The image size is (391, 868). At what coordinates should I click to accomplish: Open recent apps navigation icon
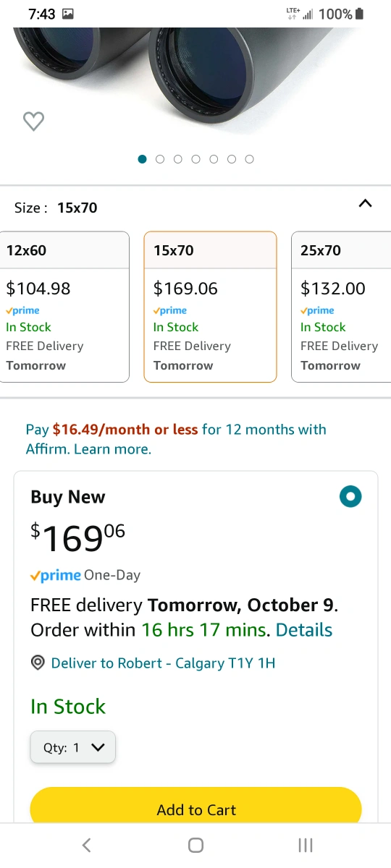point(306,845)
